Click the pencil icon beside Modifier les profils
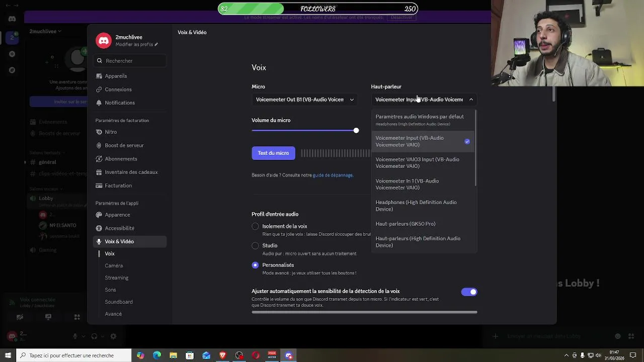Viewport: 644px width, 362px height. 156,44
